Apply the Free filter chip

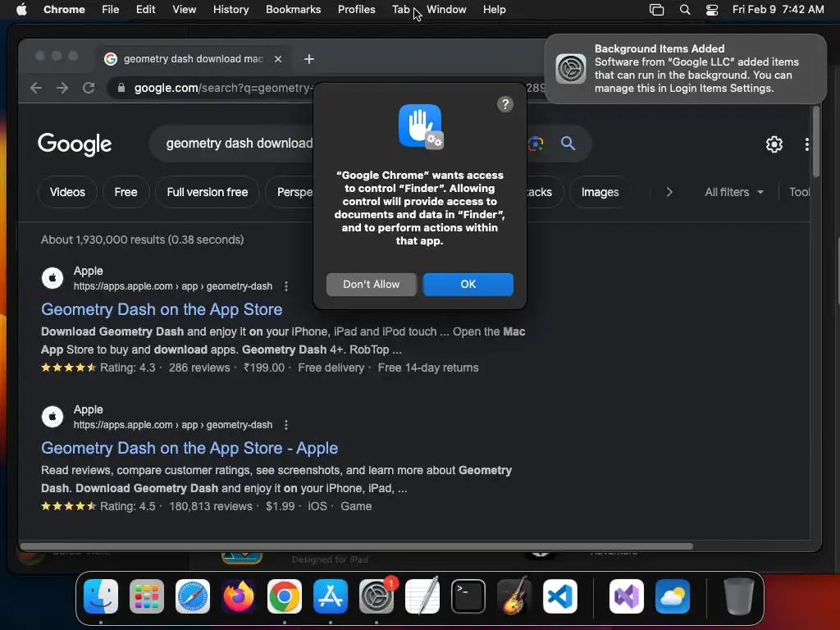coord(126,192)
